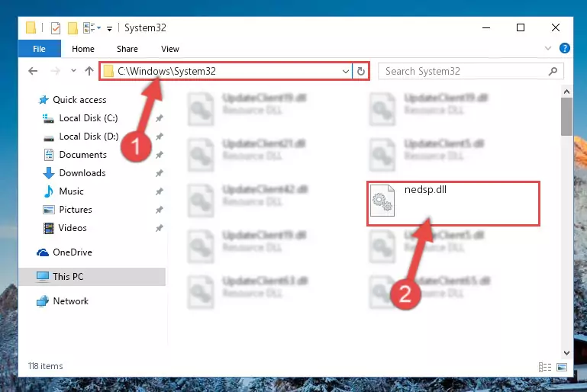
Task: Click the pin icon next to Downloads
Action: 159,173
